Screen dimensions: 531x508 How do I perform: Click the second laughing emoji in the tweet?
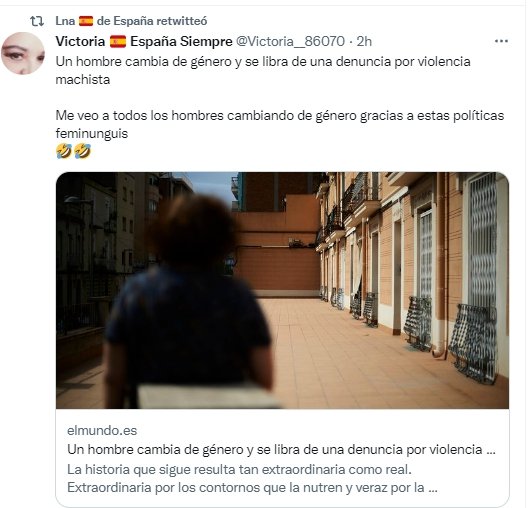[x=82, y=151]
